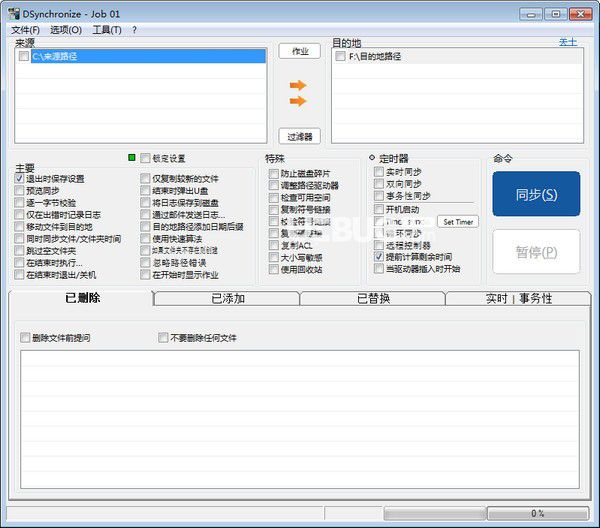Enable 双向同步 checkbox
Image resolution: width=600 pixels, height=528 pixels.
point(378,184)
